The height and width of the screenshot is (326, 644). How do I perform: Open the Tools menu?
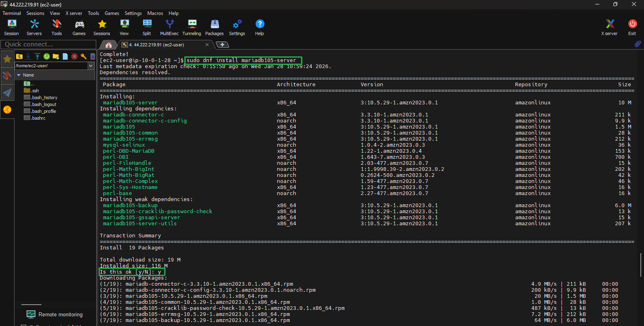[93, 13]
